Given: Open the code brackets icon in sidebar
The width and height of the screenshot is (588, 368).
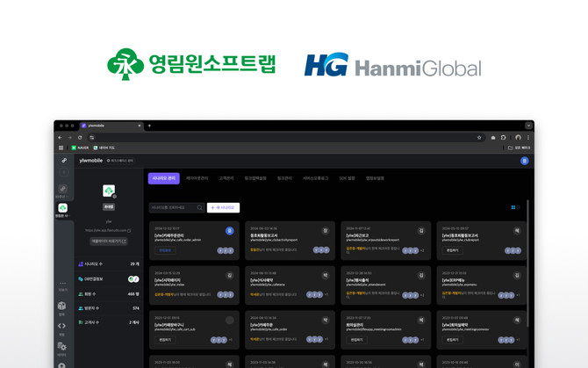Looking at the screenshot, I should 62,327.
